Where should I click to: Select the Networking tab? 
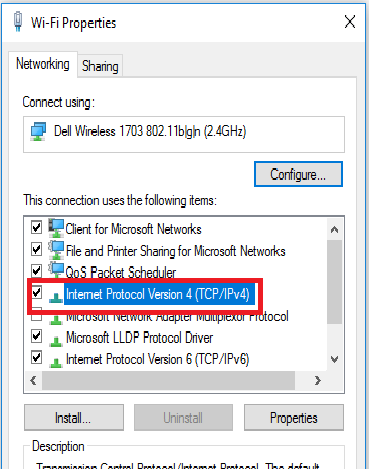(43, 64)
